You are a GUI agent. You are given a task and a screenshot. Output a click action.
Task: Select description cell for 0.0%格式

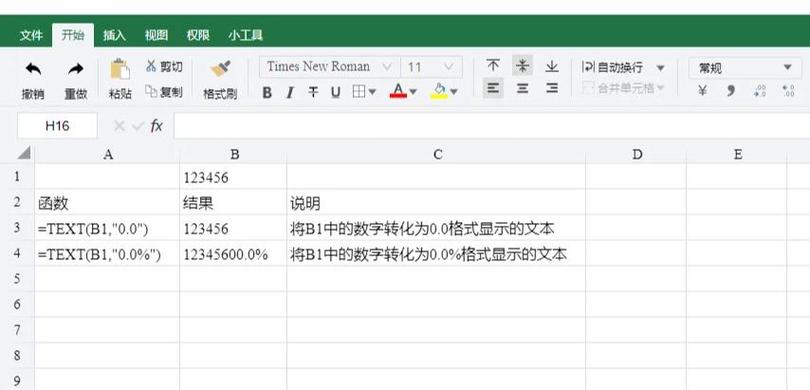[437, 254]
